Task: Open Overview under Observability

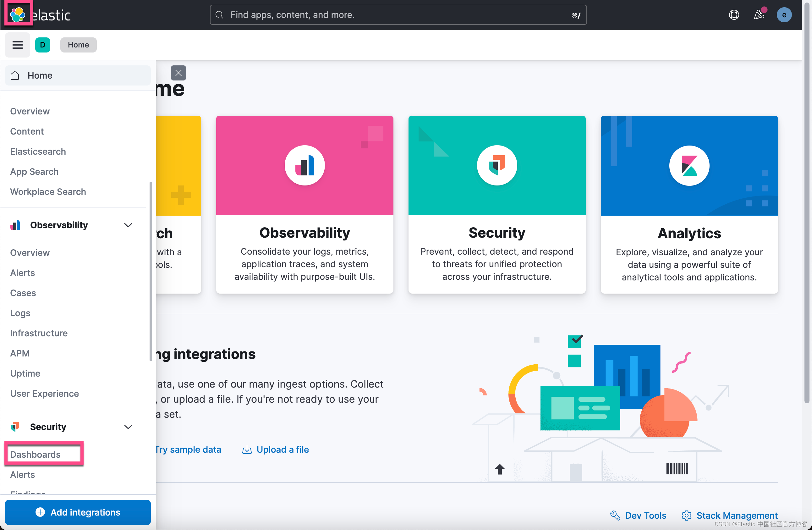Action: click(30, 252)
